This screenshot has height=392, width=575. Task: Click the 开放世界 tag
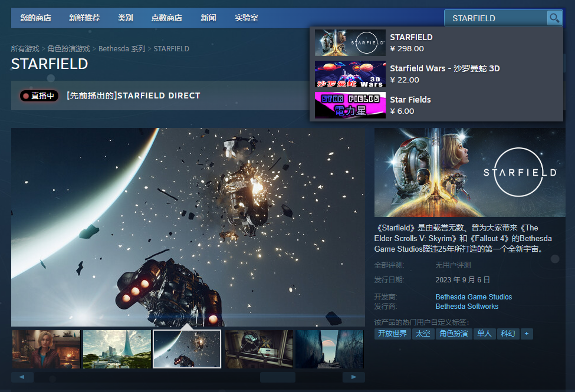392,334
